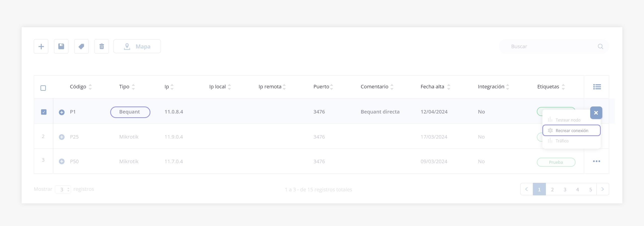Open actions menu for row P50
This screenshot has height=226, width=644.
pyautogui.click(x=596, y=161)
